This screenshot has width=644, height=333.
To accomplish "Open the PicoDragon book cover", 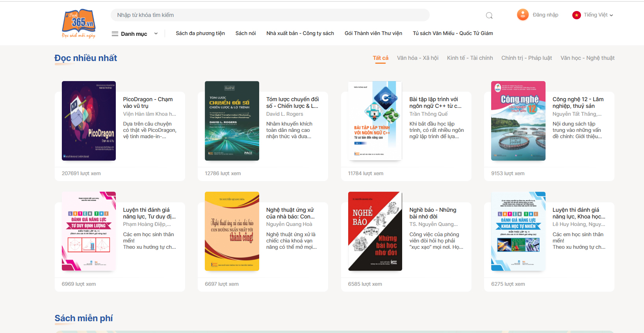I will point(89,121).
